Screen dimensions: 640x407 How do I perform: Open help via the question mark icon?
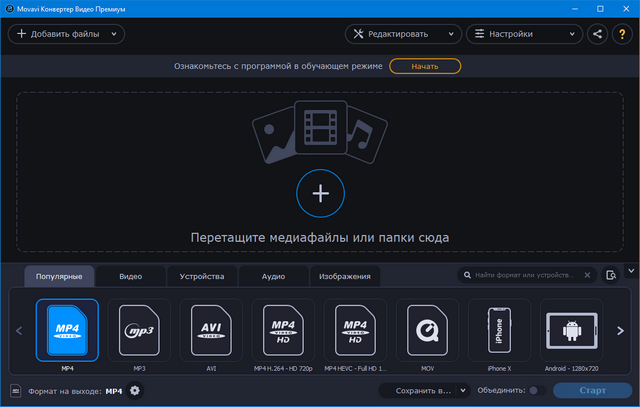click(622, 34)
